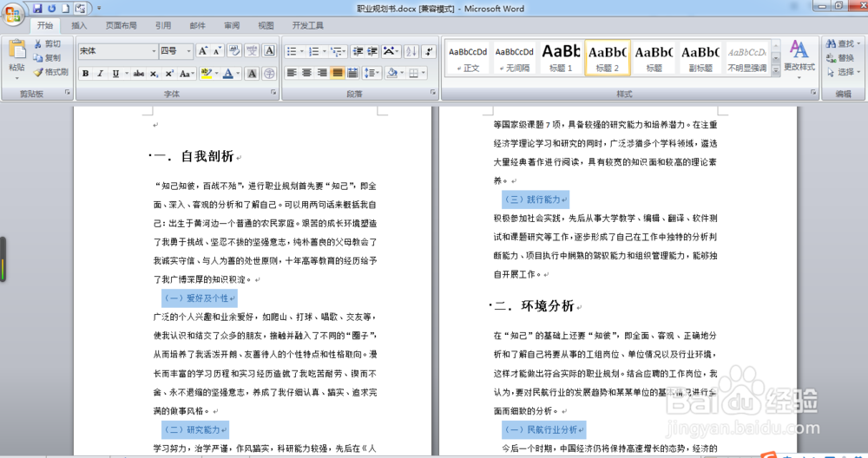Open clipboard 剪贴板 dialog launcher

pos(68,92)
